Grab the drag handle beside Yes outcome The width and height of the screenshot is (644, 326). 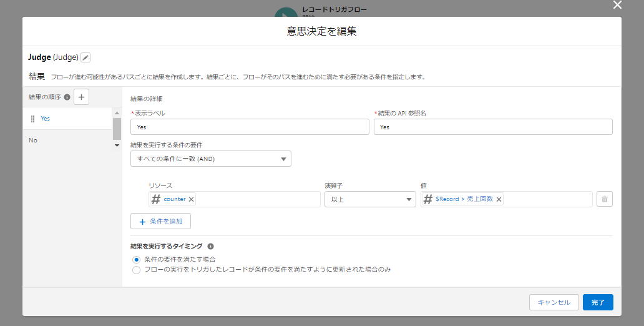click(33, 119)
